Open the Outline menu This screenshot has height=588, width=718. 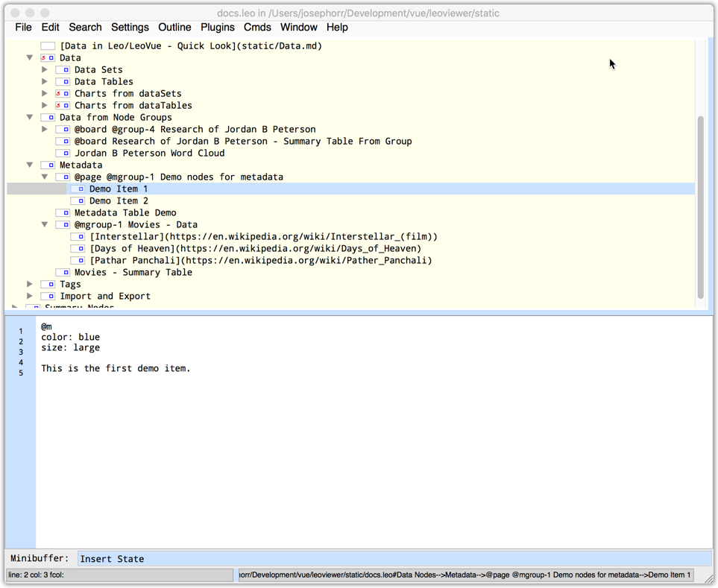175,28
